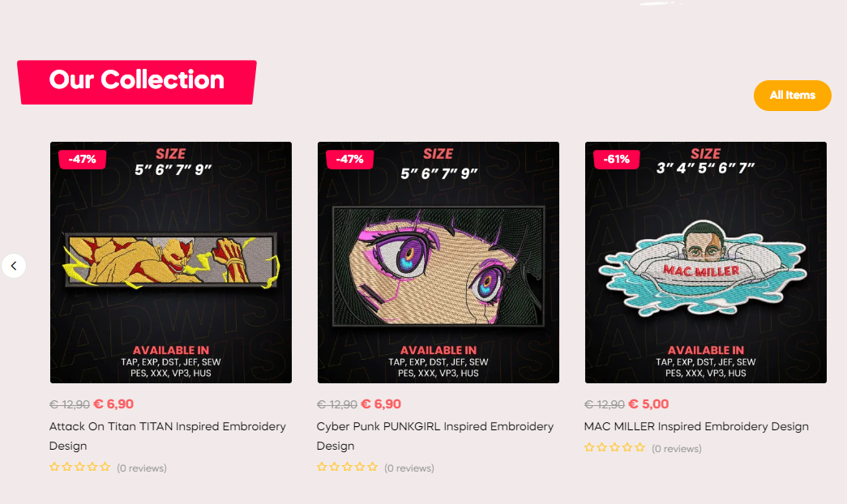Open Attack On Titan embroidery product image
Screen dimensions: 847x504
(x=171, y=263)
